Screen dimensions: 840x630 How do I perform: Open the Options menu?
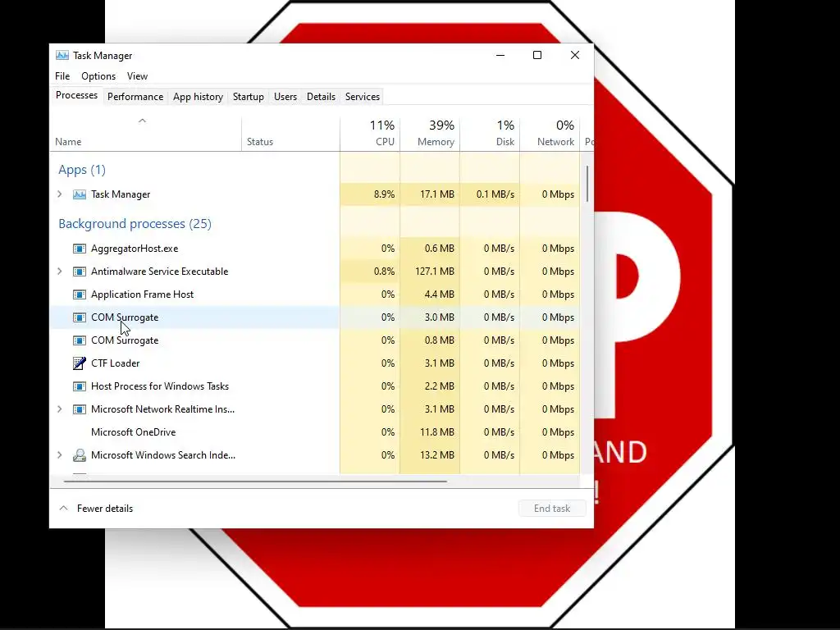(98, 76)
